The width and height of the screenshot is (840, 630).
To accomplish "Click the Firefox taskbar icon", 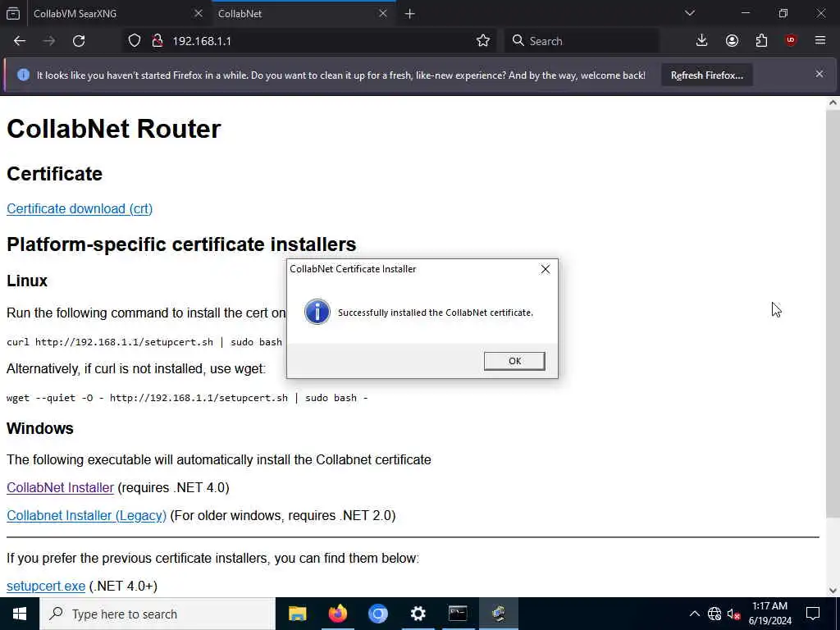I will pos(337,614).
